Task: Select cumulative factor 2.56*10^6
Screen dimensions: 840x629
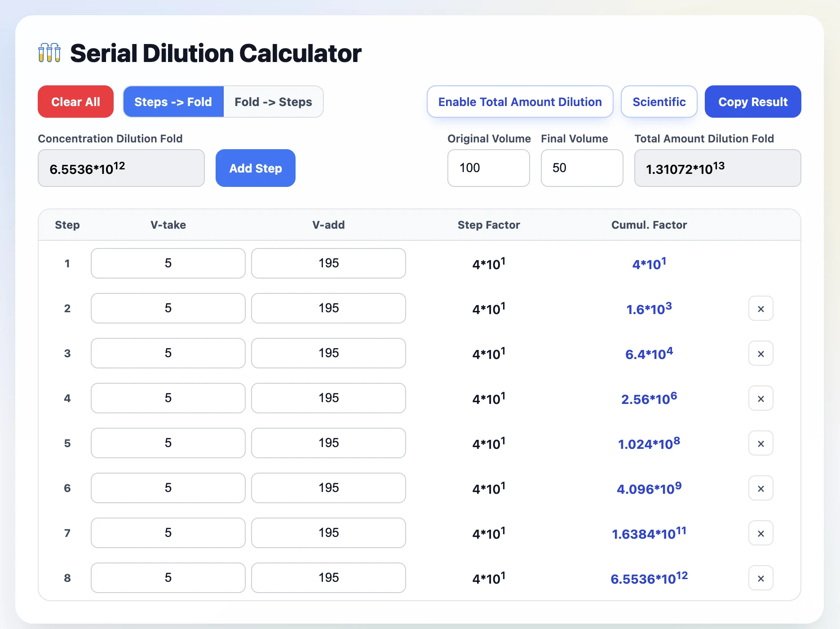Action: (x=649, y=399)
